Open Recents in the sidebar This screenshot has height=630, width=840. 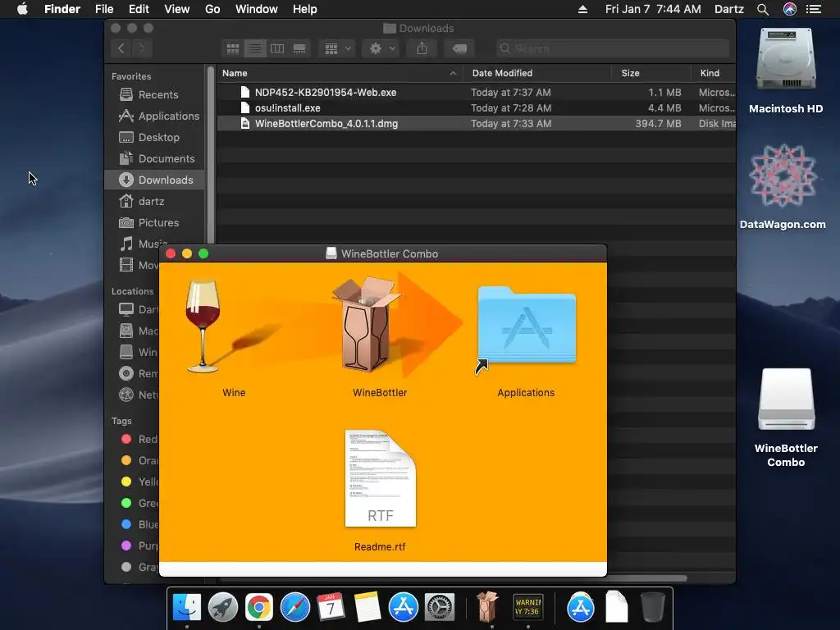pyautogui.click(x=155, y=94)
